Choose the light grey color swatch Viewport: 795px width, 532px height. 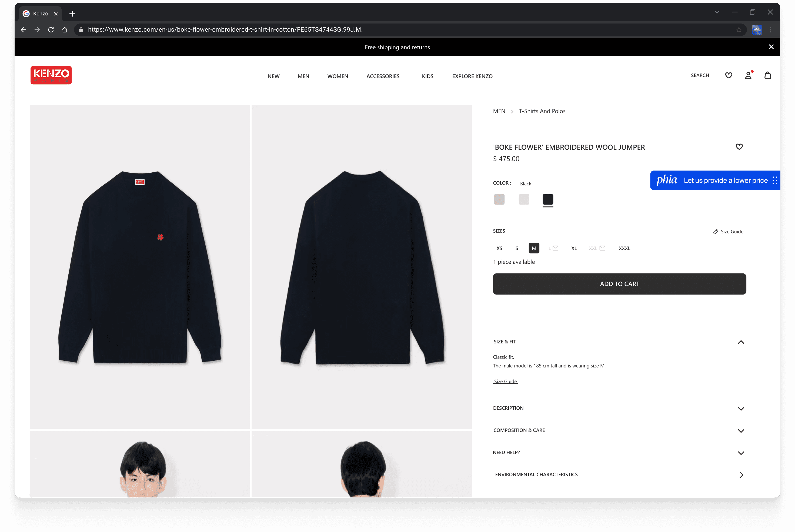click(523, 199)
